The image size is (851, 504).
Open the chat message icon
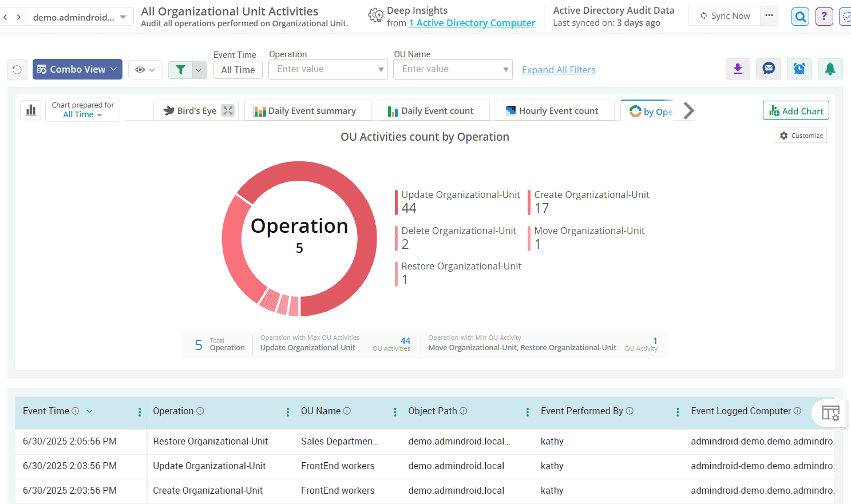769,69
